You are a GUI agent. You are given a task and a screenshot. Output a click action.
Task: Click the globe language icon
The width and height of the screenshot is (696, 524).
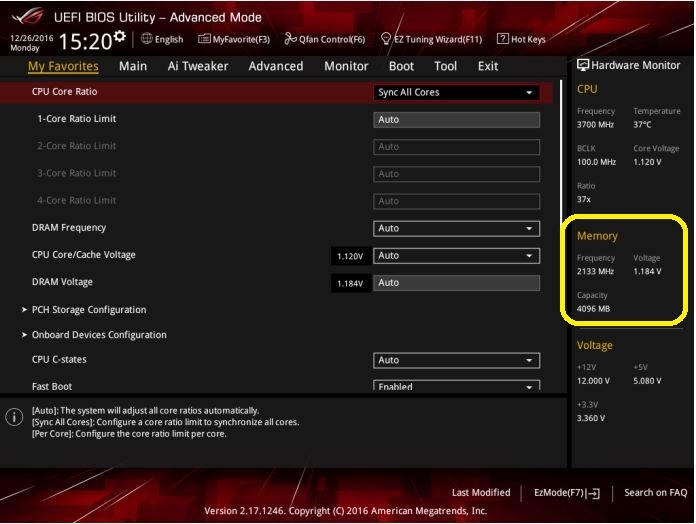pyautogui.click(x=146, y=39)
